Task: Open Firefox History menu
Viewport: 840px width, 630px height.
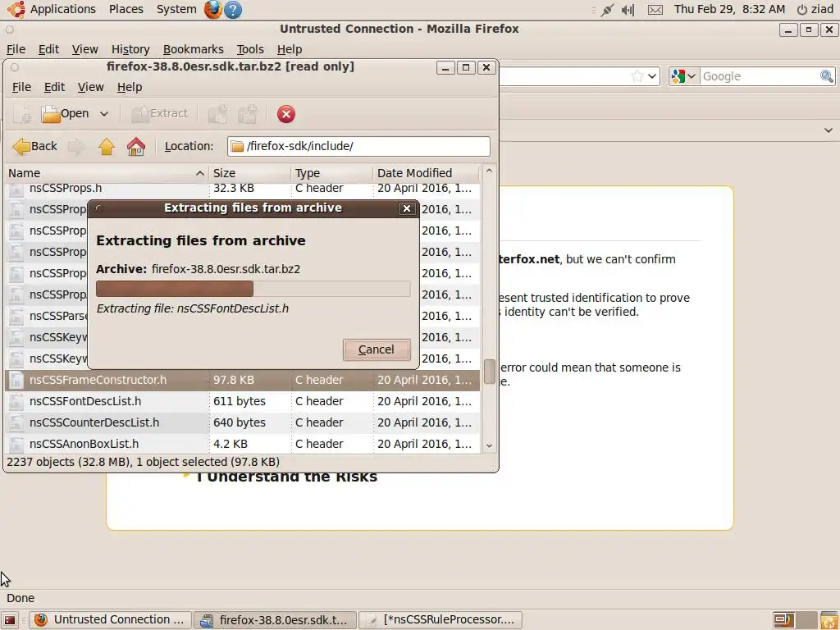Action: (130, 49)
